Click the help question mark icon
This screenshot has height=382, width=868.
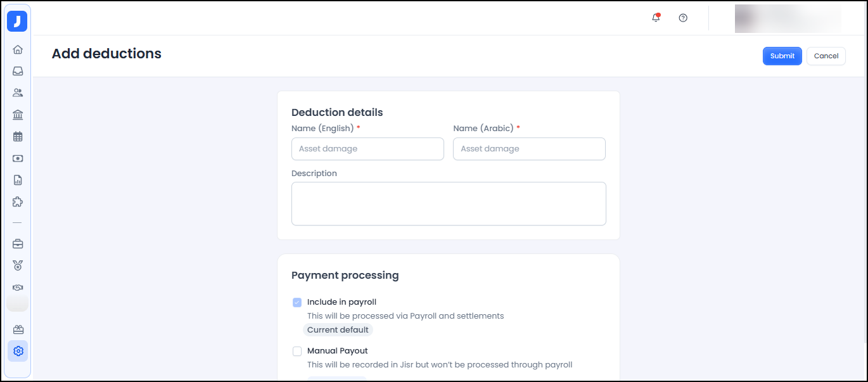(x=683, y=18)
